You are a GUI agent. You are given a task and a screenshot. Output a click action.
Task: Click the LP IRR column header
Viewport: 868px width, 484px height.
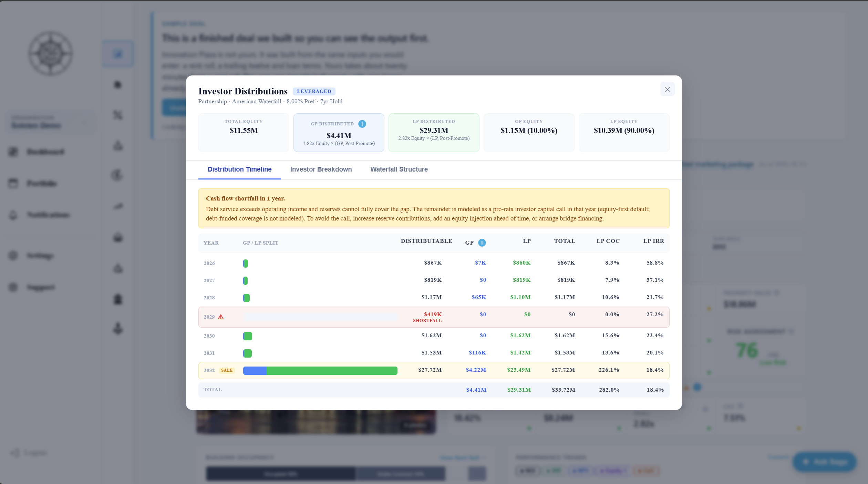tap(653, 241)
